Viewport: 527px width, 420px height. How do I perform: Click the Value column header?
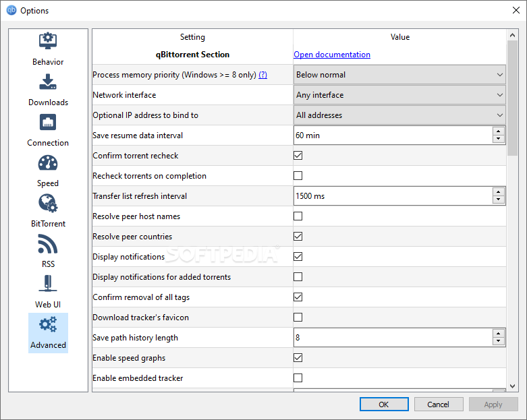point(400,37)
